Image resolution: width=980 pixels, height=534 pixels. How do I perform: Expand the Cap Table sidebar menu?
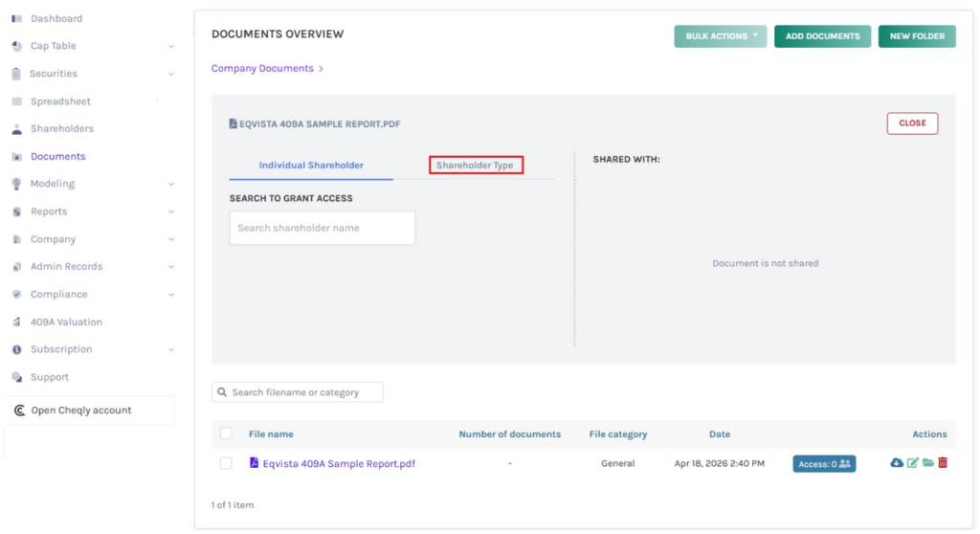coord(170,46)
